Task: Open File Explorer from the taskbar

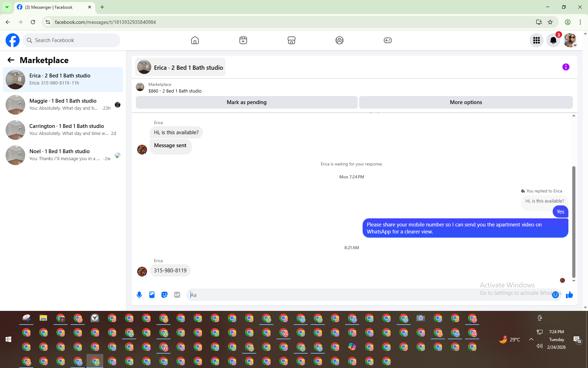Action: [x=43, y=318]
